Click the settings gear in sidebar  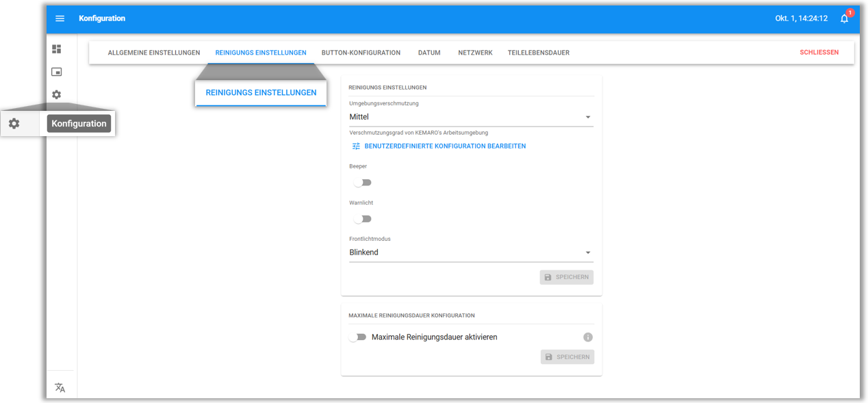click(x=57, y=94)
